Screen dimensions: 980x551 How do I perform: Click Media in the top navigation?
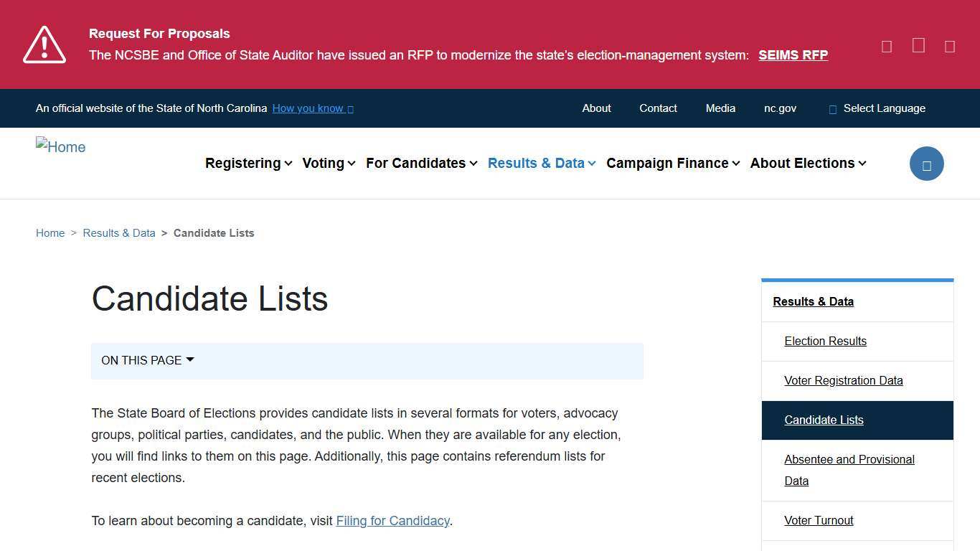point(720,108)
